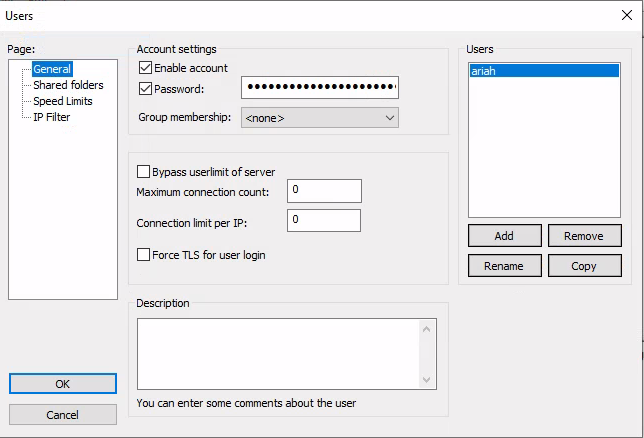Enable Force TLS for user login
Screen dimensions: 644x438
click(143, 254)
